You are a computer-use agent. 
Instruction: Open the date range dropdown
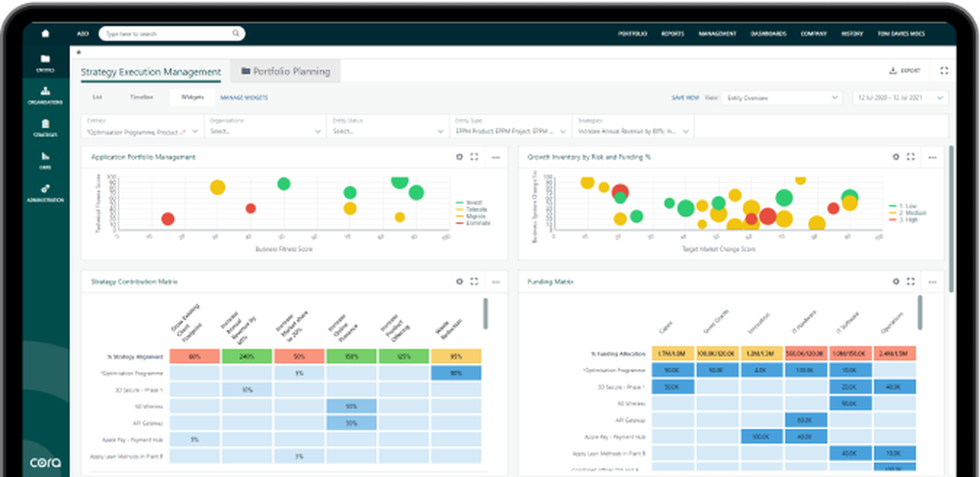tap(900, 98)
